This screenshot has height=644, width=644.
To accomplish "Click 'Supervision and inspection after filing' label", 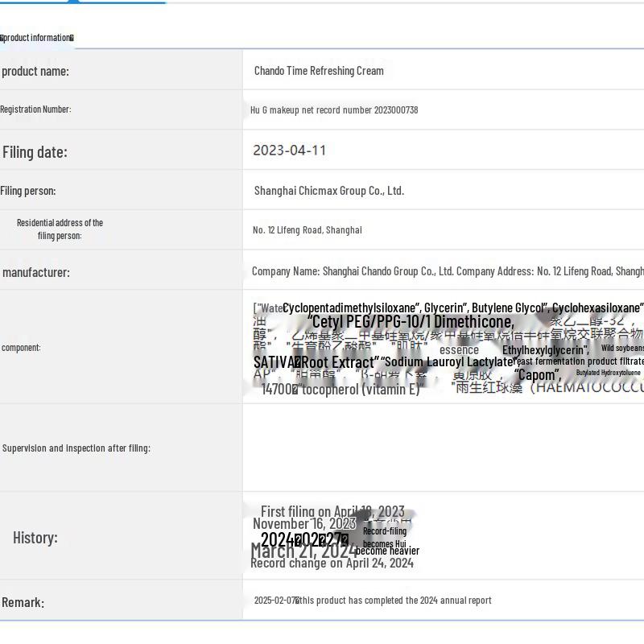I will [76, 448].
